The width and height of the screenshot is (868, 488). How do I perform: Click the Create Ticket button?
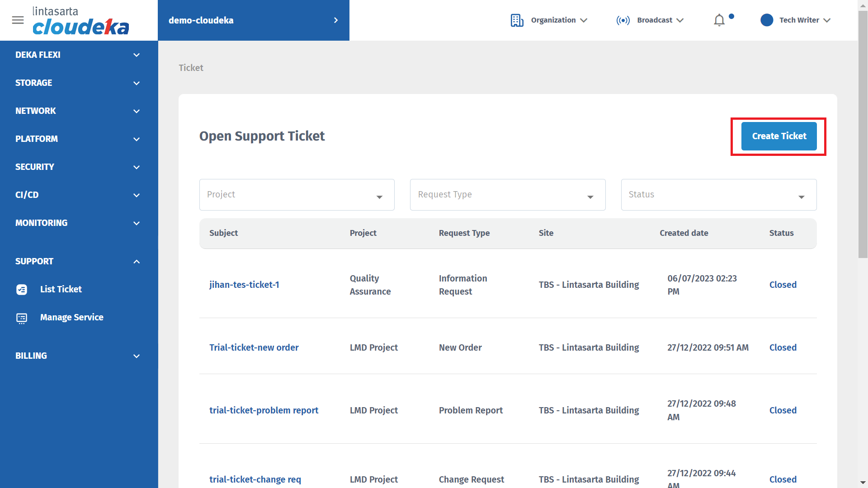pyautogui.click(x=778, y=136)
